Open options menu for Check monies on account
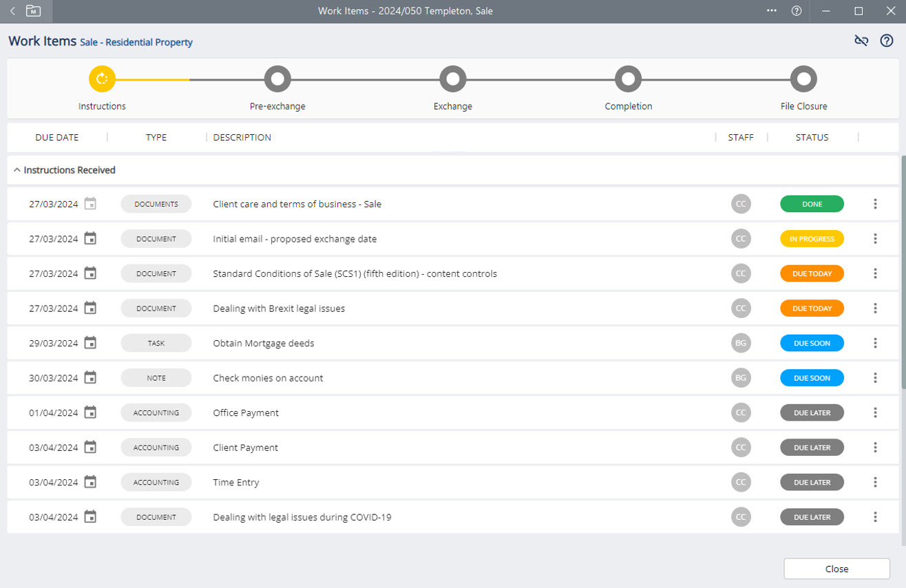Screen dimensions: 906x588 (875, 378)
